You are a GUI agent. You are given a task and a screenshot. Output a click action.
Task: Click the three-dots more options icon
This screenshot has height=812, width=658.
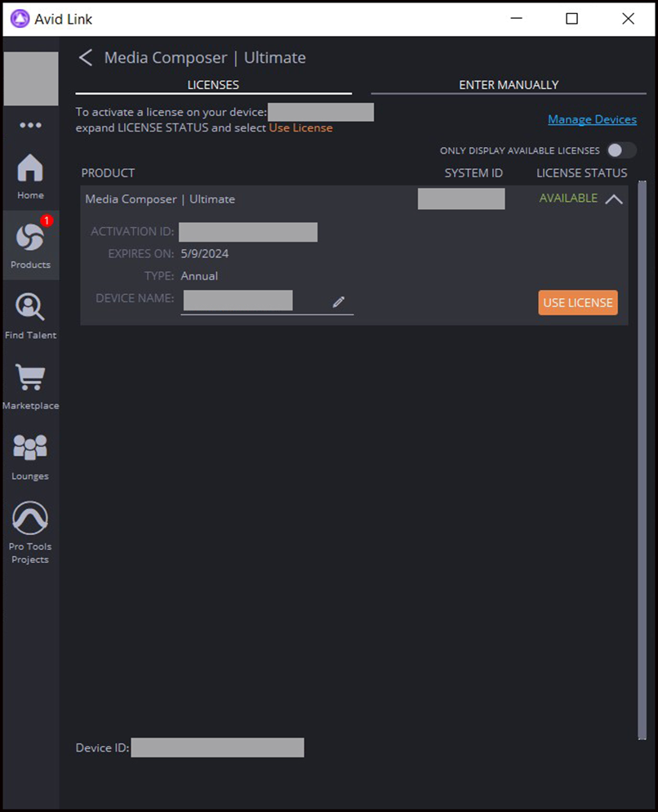(x=30, y=125)
